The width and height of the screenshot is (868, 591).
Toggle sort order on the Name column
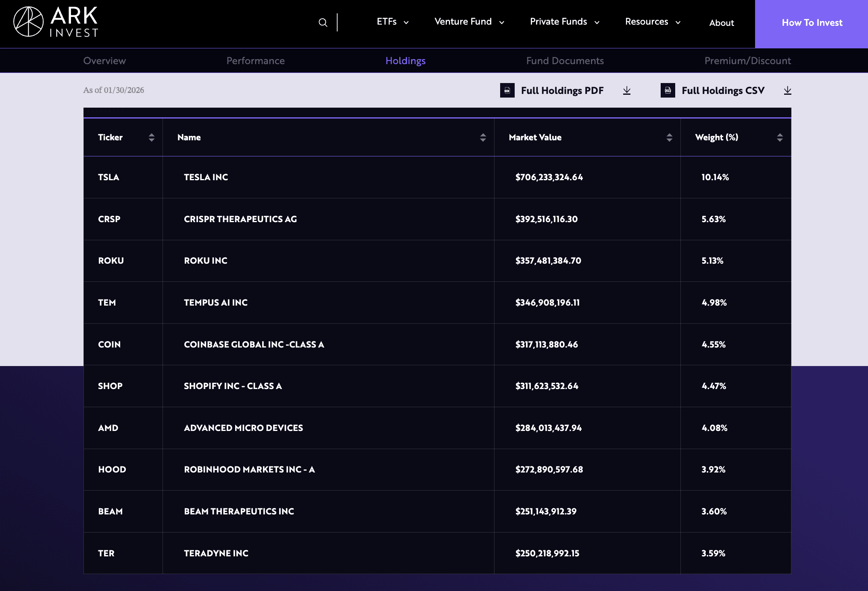click(x=482, y=137)
